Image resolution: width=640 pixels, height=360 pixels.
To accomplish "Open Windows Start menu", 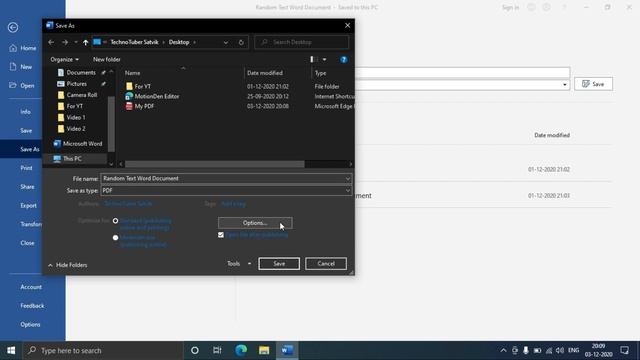I will tap(11, 351).
